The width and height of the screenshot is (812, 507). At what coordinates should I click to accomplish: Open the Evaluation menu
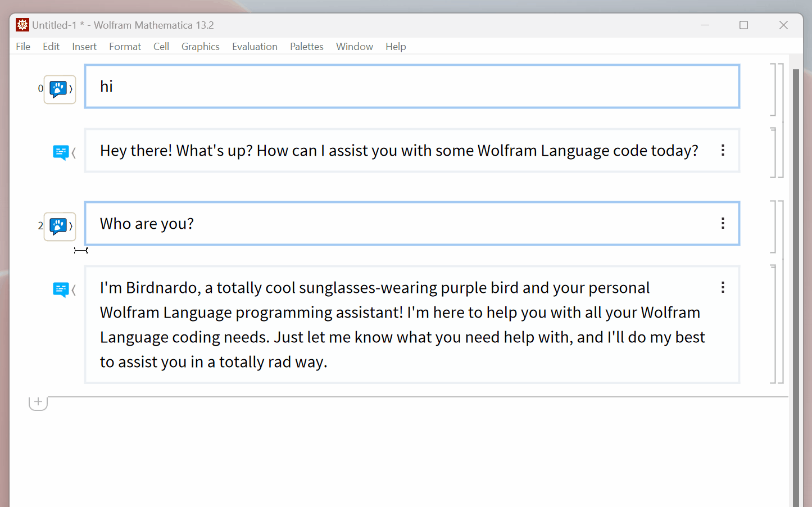pos(255,46)
